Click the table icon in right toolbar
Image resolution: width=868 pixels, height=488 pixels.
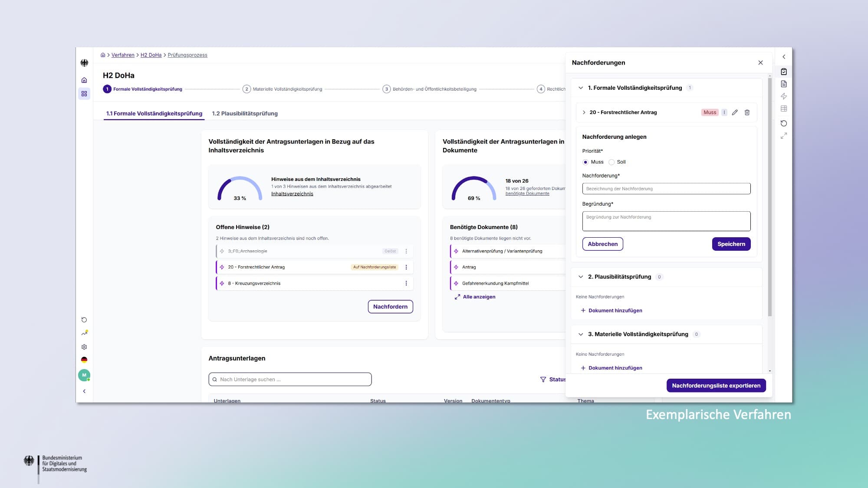point(784,108)
